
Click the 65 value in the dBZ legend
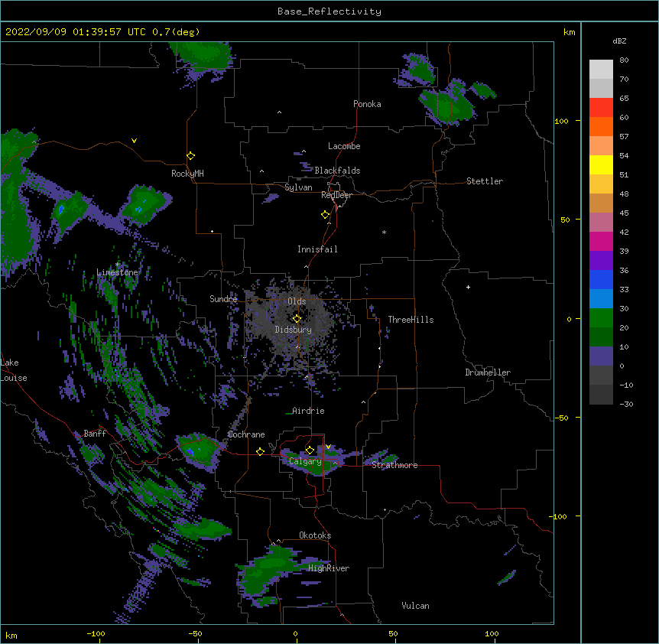(x=624, y=99)
